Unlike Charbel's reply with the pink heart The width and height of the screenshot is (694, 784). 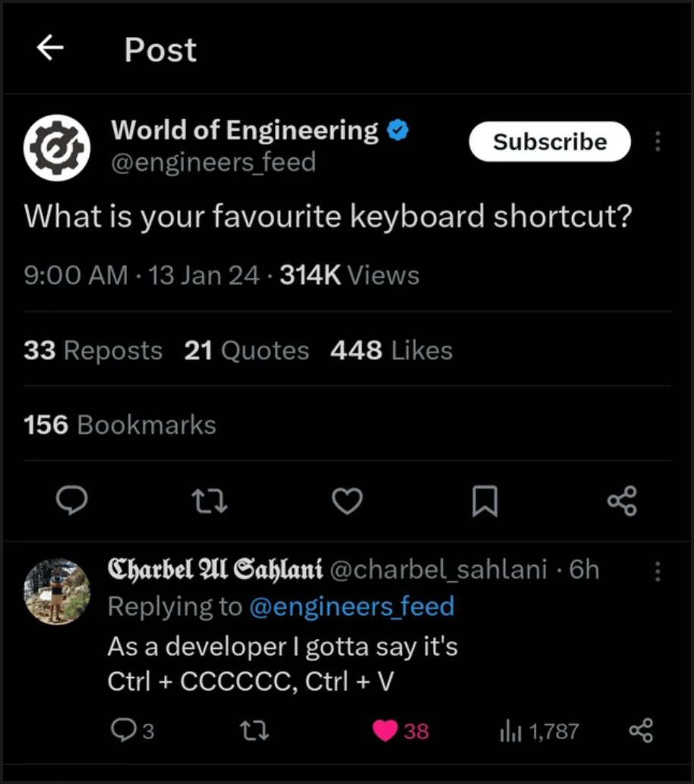coord(386,731)
